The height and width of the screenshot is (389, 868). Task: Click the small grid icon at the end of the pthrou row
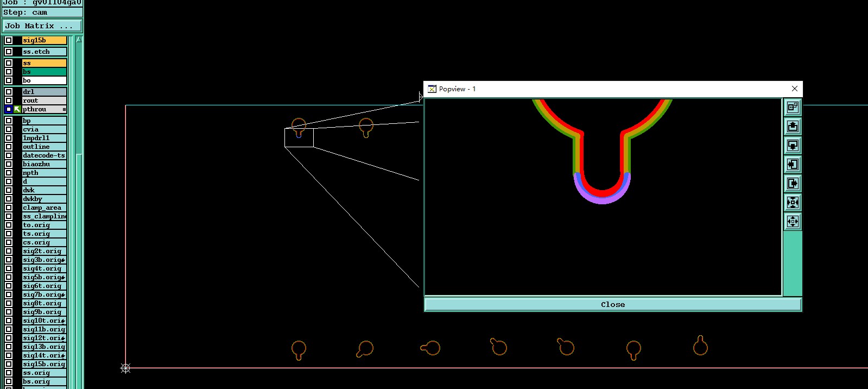(x=64, y=110)
